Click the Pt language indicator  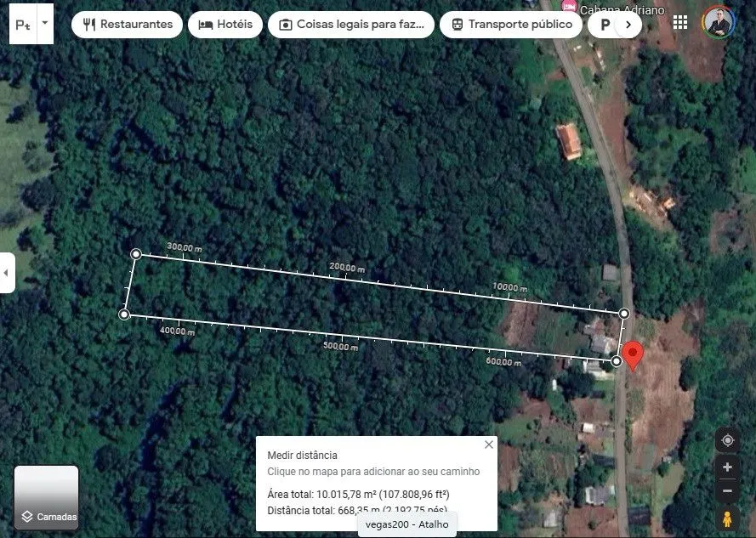click(23, 24)
